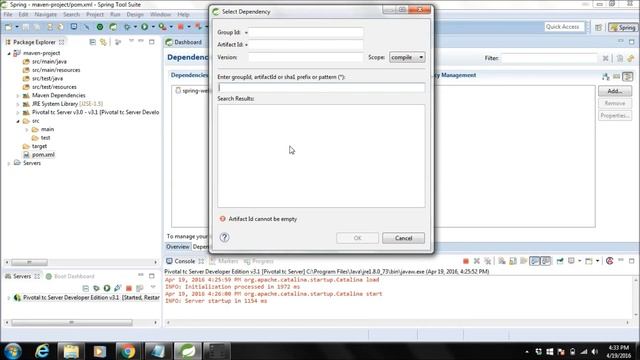Open the Debug toolbar dropdown arrow
The height and width of the screenshot is (360, 640).
point(135,27)
